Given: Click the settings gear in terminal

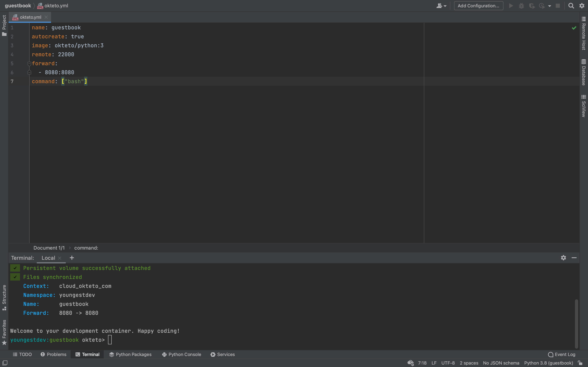Looking at the screenshot, I should pos(563,258).
